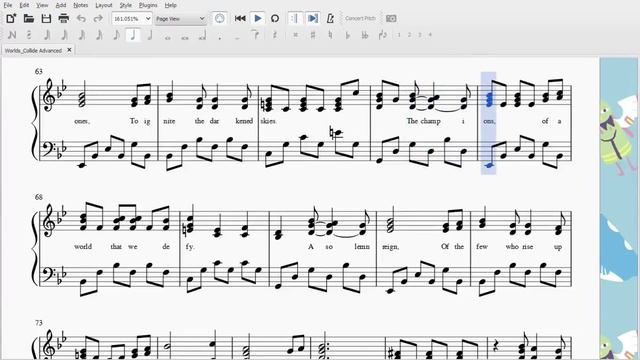Redo the last undone action
Screen dimensions: 640x360
click(x=98, y=18)
